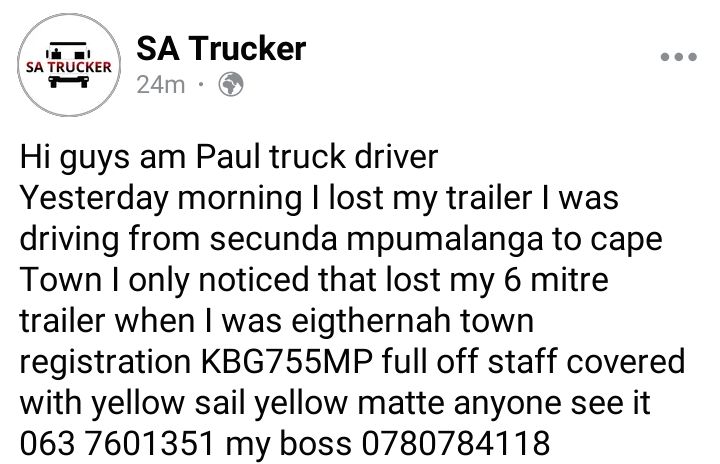Click the word eigthernah in the post

(371, 322)
